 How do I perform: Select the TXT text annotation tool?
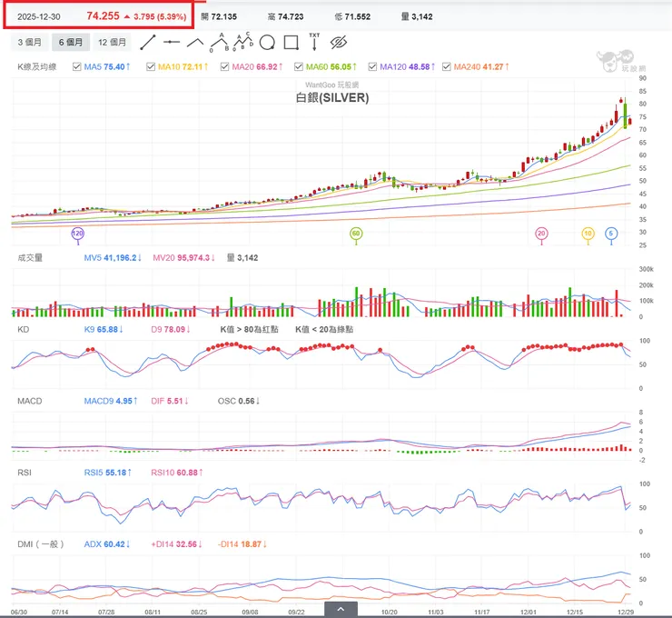pos(314,42)
